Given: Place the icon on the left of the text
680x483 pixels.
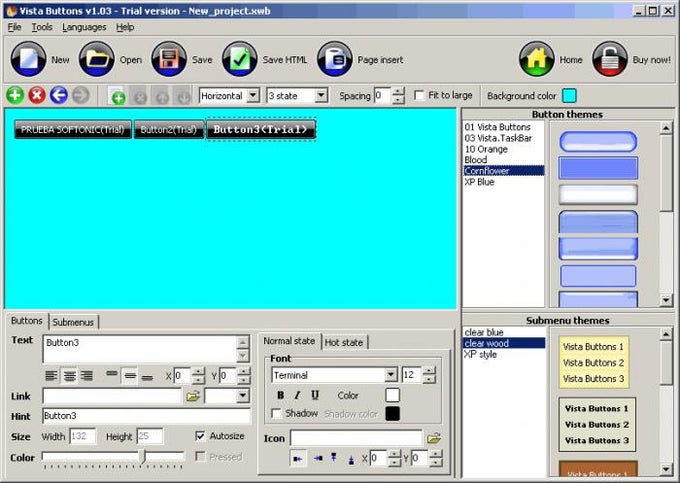Looking at the screenshot, I should (x=298, y=458).
